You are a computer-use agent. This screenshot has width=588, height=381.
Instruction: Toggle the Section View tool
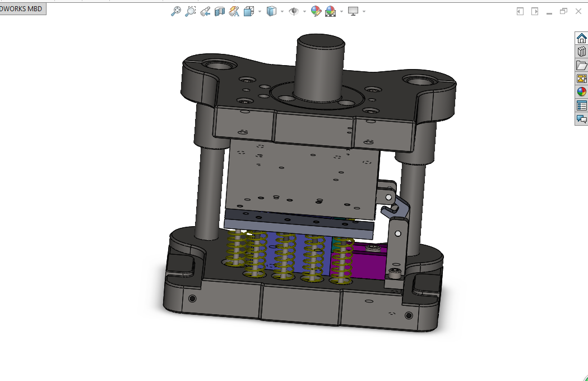point(219,11)
